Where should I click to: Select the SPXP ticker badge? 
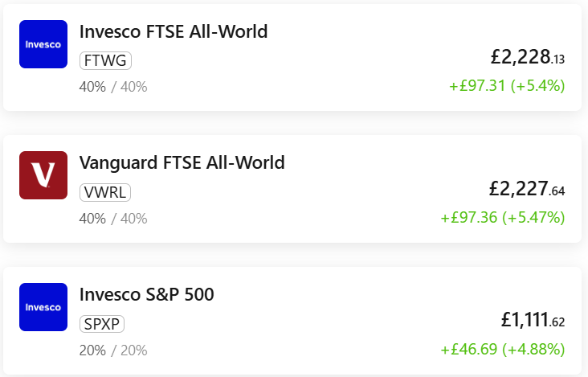102,324
